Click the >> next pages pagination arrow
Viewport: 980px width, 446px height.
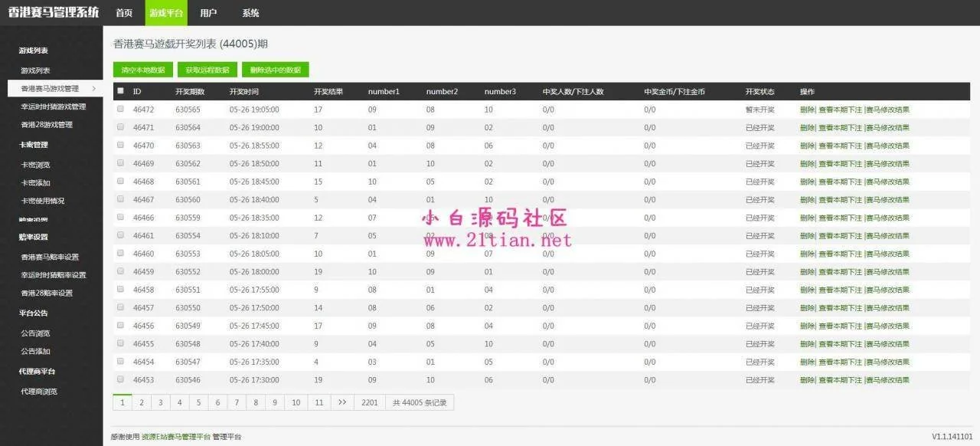coord(341,402)
